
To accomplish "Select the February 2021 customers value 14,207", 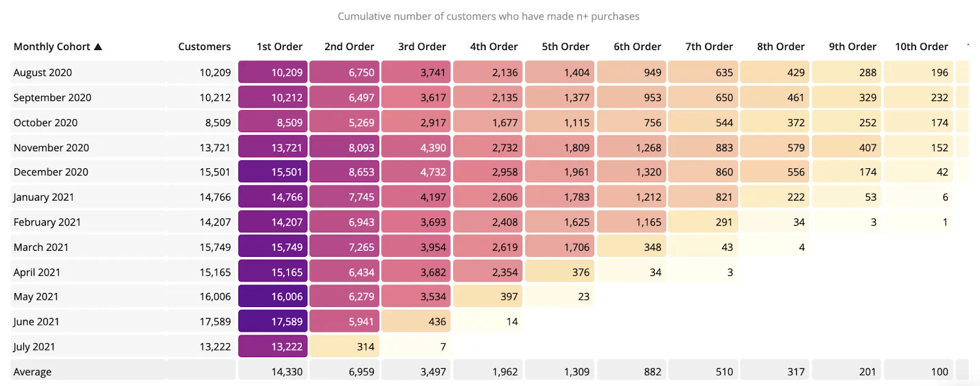I will (215, 222).
